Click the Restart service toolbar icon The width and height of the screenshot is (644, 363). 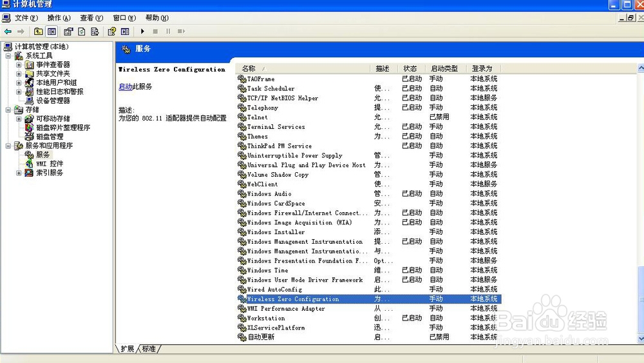coord(181,31)
